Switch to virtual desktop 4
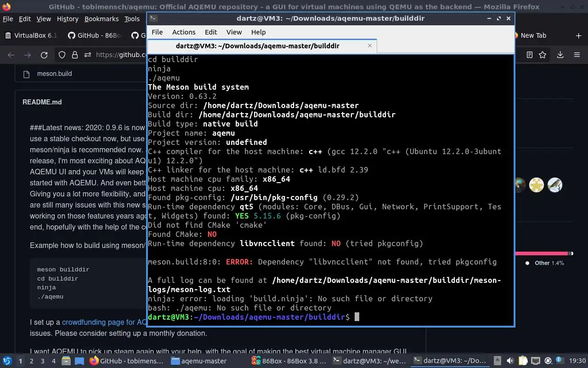 pyautogui.click(x=53, y=361)
